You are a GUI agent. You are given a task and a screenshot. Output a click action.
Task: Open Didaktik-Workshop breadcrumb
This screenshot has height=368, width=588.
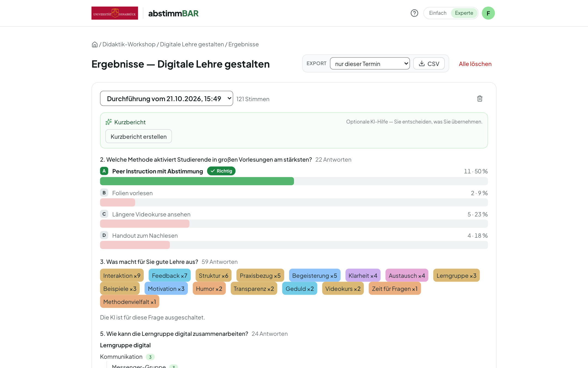point(129,44)
